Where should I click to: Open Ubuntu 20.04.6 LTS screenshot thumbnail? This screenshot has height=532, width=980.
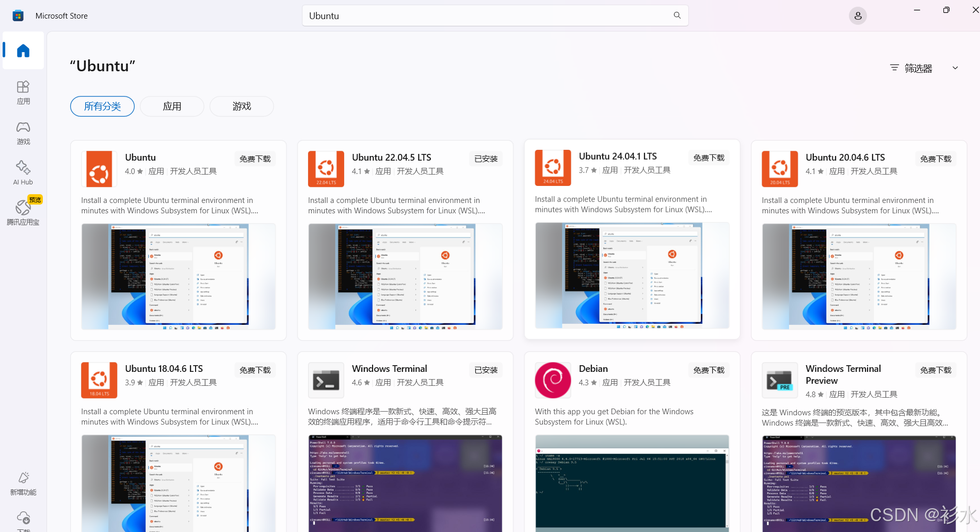[x=859, y=277]
